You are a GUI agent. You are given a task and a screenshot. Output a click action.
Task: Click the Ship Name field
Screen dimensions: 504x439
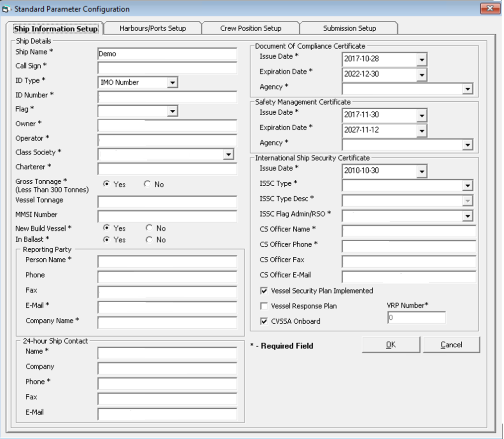point(167,54)
